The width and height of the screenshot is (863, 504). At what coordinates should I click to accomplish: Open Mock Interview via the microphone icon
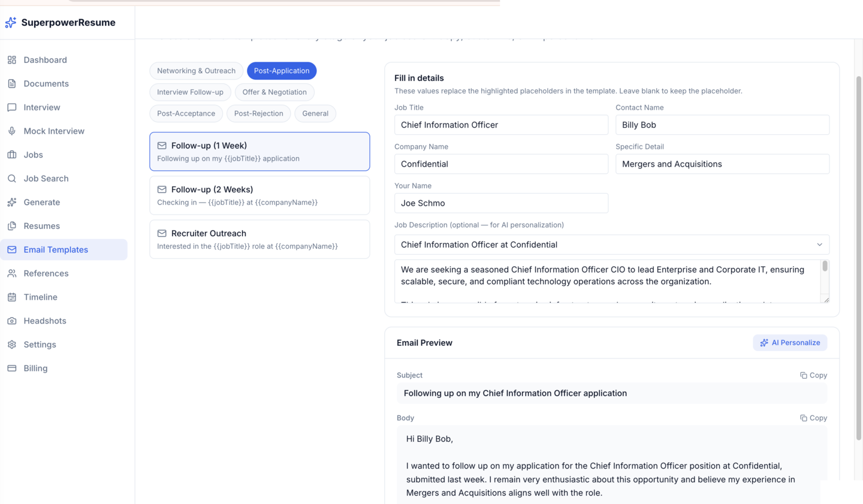[x=11, y=131]
